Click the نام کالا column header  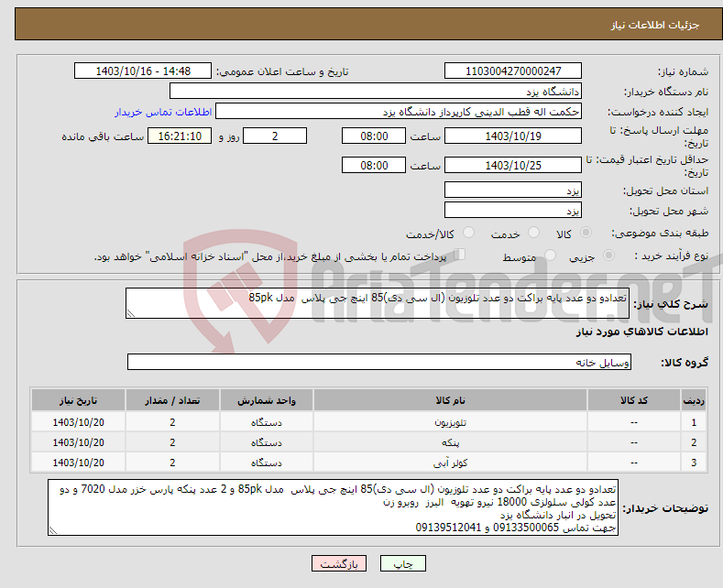click(450, 400)
